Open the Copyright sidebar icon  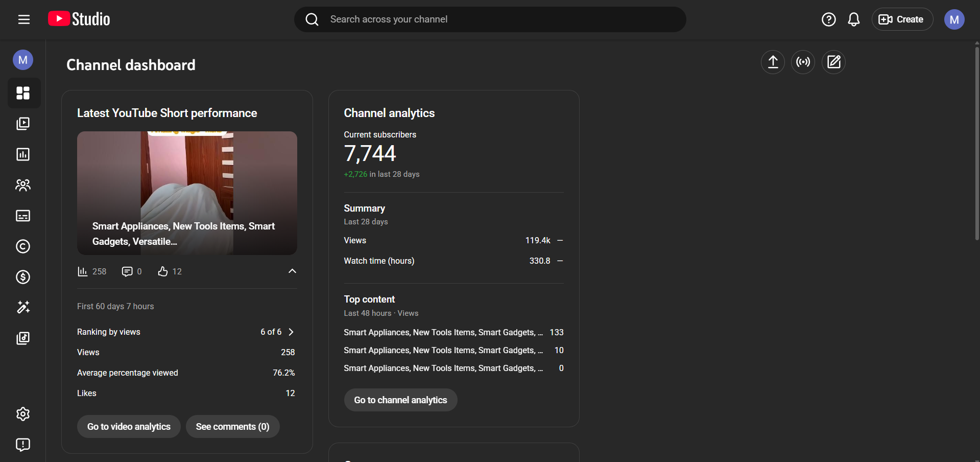[23, 246]
